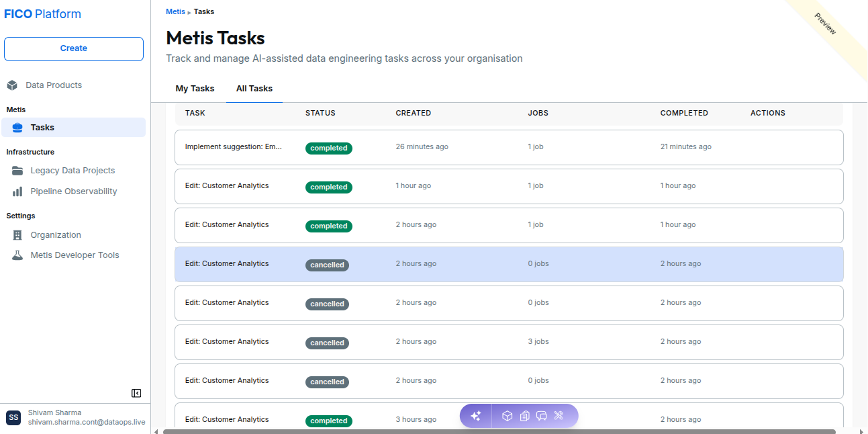Click '1 job' in Implement suggestion row
Image resolution: width=868 pixels, height=434 pixels.
(536, 146)
